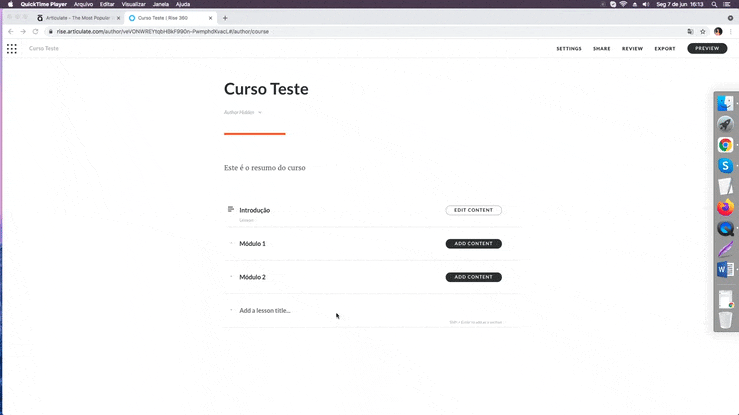Image resolution: width=739 pixels, height=415 pixels.
Task: Open the Rise apps grid menu
Action: click(x=12, y=48)
